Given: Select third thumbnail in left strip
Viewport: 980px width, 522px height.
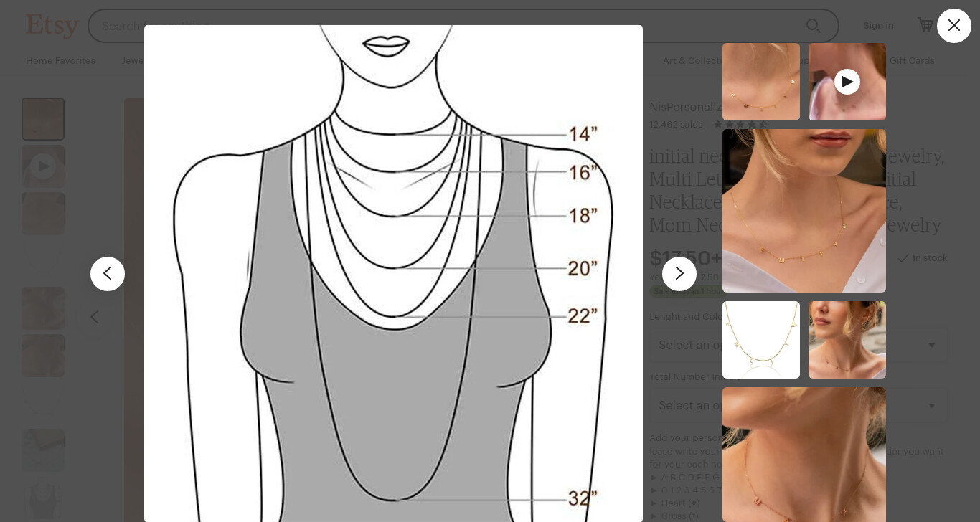Looking at the screenshot, I should click(43, 214).
